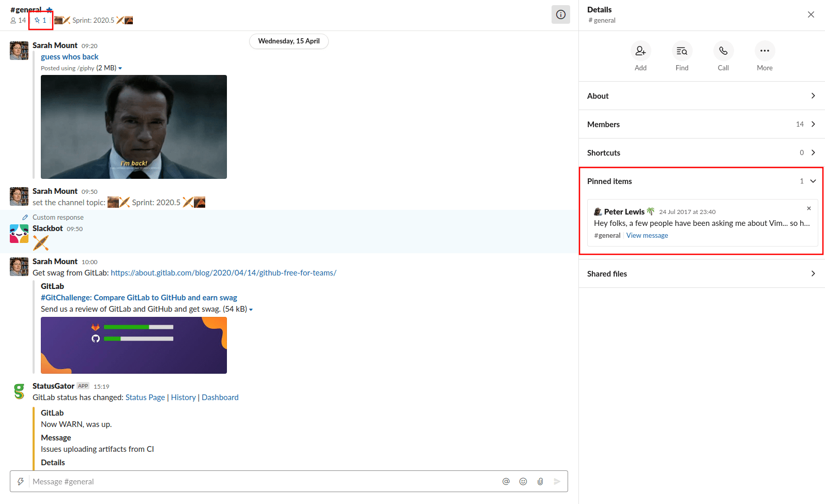Expand the Members section

701,124
